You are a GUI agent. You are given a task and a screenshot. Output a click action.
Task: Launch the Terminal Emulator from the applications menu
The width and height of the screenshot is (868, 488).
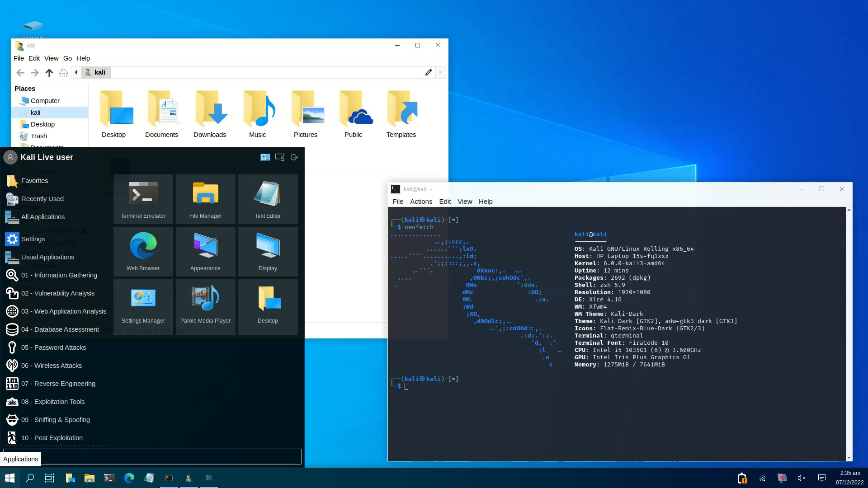pyautogui.click(x=143, y=199)
